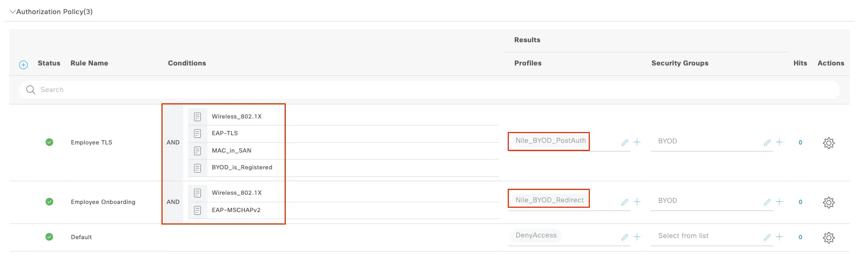Click the Hits column header
868x277 pixels.
(x=800, y=63)
